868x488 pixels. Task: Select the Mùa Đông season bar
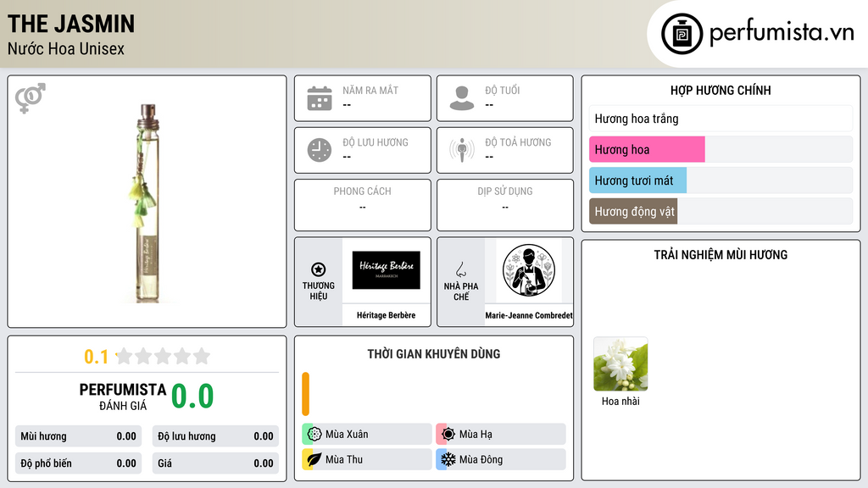click(x=501, y=459)
